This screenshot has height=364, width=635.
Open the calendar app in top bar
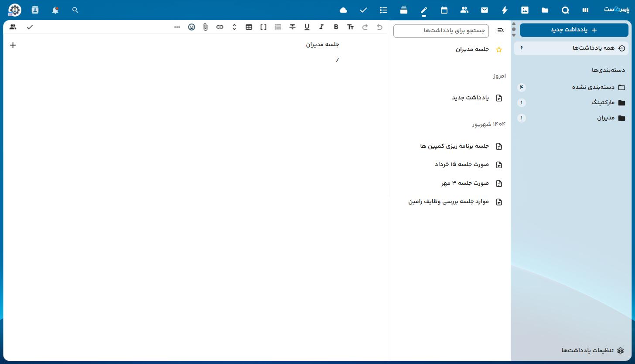pos(444,10)
